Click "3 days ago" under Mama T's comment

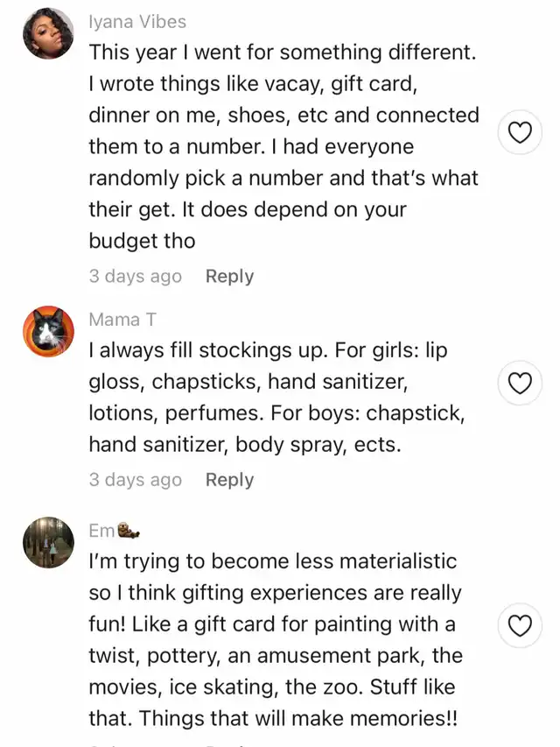click(x=136, y=480)
